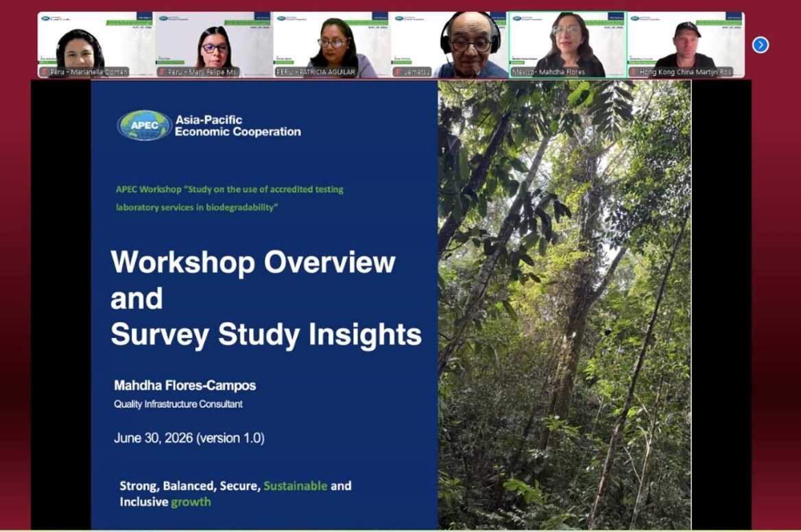The image size is (801, 532).
Task: Click the green word "growth" in the tagline
Action: [x=191, y=502]
